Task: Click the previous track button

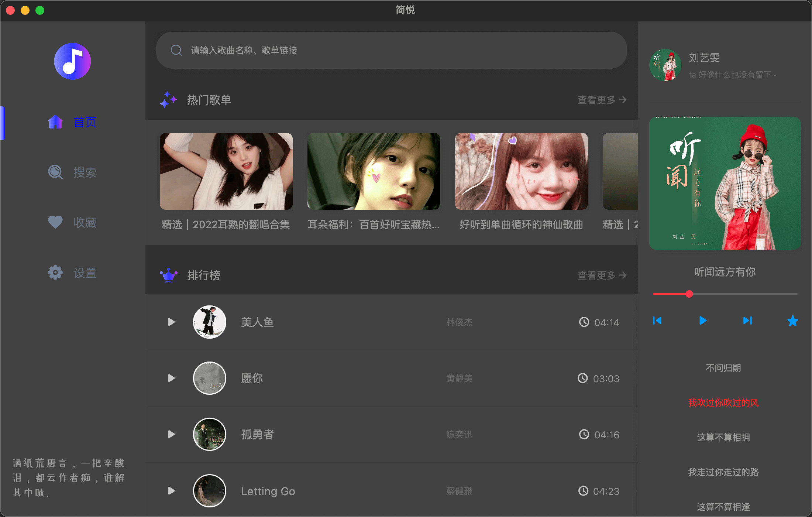Action: click(x=657, y=321)
